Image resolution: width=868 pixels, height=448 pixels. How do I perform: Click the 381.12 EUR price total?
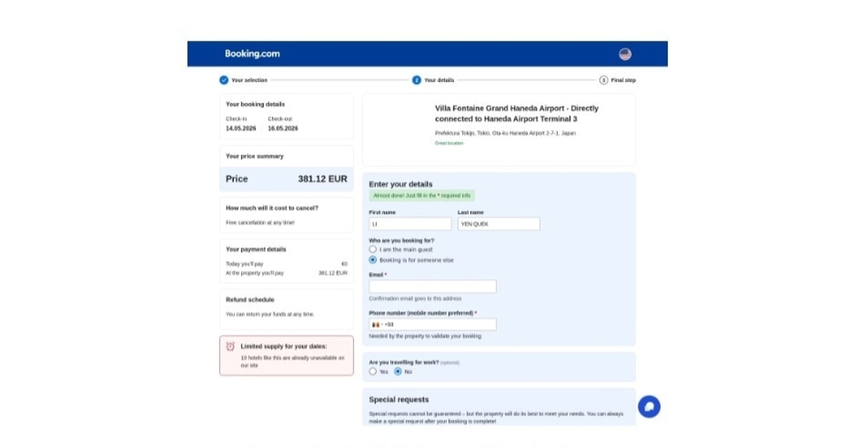[x=323, y=179]
